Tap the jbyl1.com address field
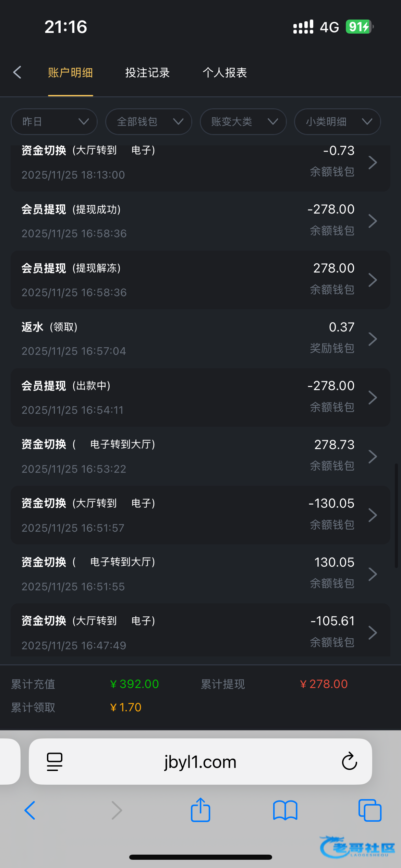The width and height of the screenshot is (401, 868). click(x=200, y=762)
